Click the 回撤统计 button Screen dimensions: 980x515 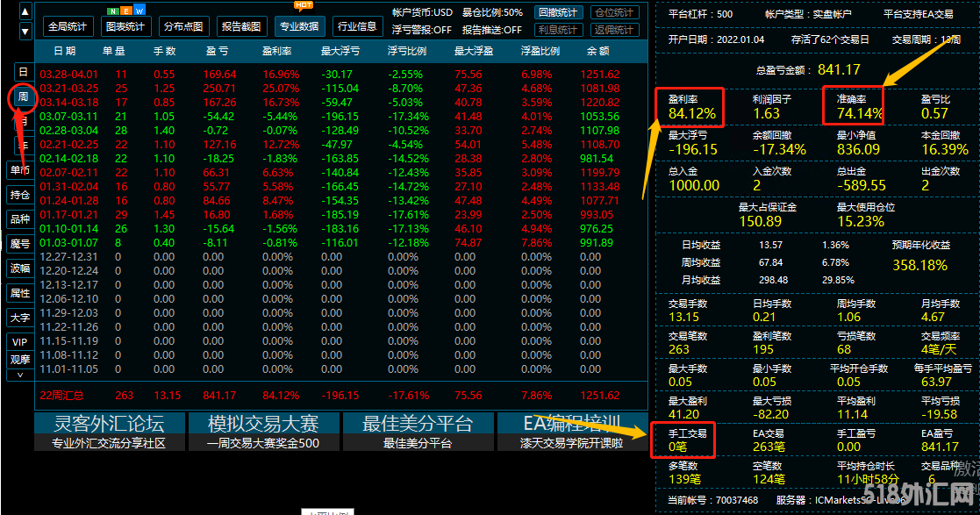point(559,12)
